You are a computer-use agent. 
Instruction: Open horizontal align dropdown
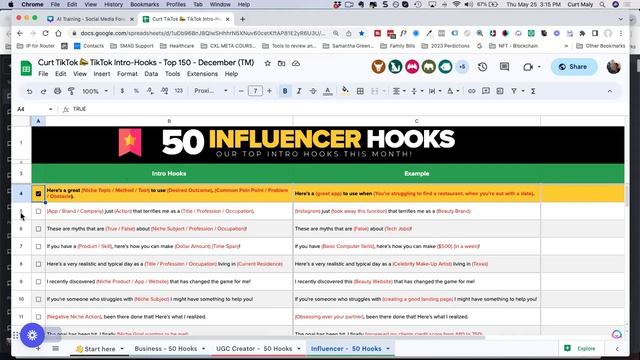[398, 91]
